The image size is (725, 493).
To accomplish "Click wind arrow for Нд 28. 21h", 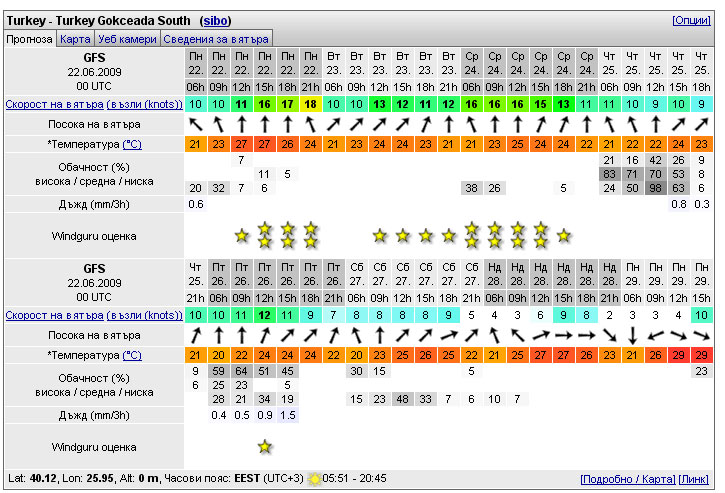I will pyautogui.click(x=609, y=335).
